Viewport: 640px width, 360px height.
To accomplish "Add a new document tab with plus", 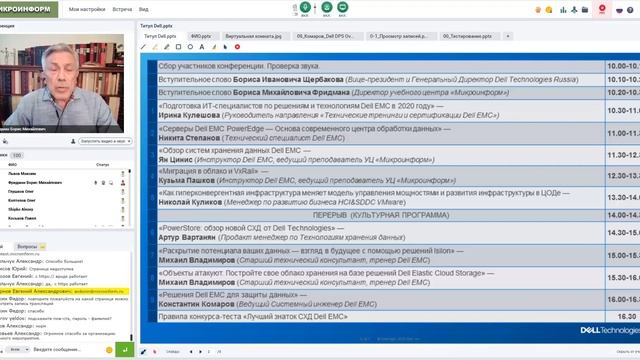I will click(x=508, y=36).
